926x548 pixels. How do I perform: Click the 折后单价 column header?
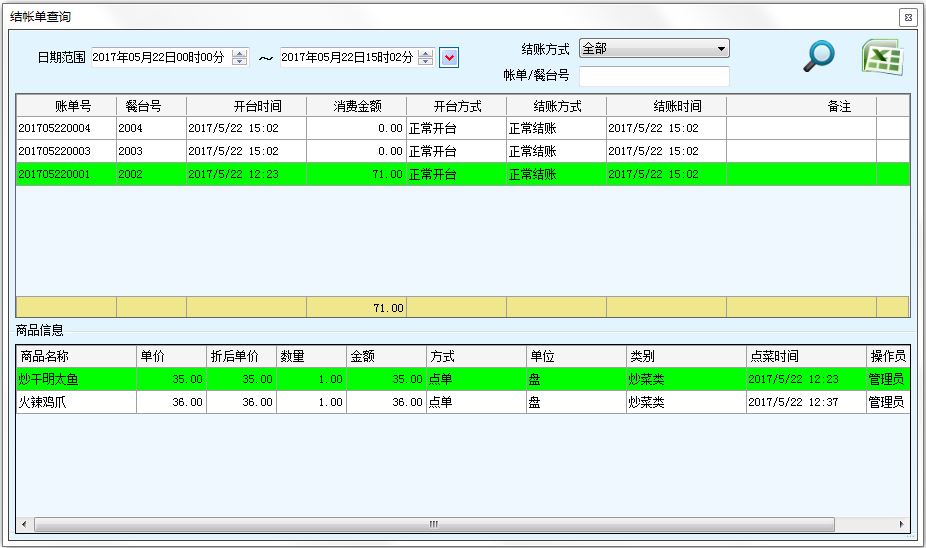[x=241, y=356]
